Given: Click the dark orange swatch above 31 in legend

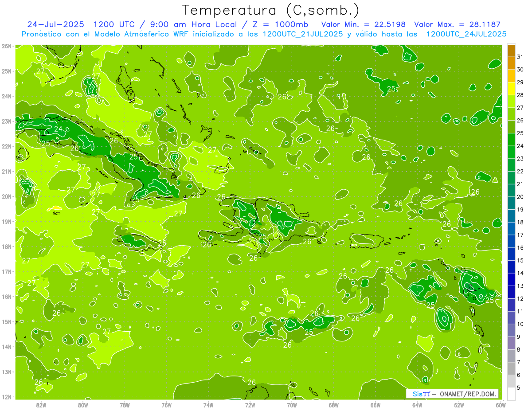Looking at the screenshot, I should 511,51.
